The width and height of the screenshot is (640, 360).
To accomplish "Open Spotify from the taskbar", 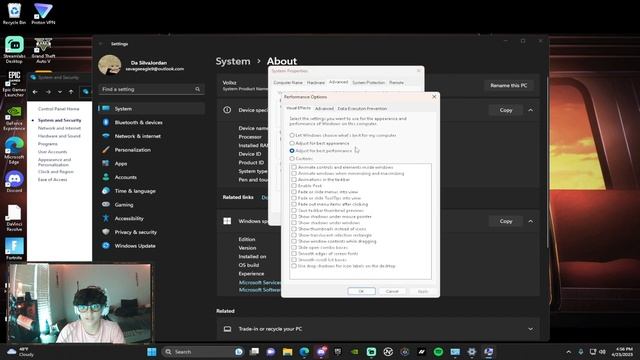I will (x=438, y=352).
